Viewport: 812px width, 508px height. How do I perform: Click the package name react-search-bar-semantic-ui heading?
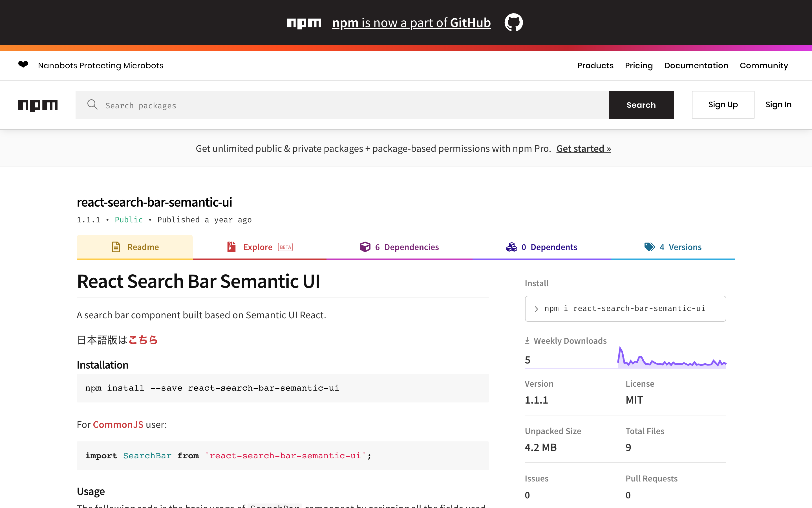click(x=154, y=202)
